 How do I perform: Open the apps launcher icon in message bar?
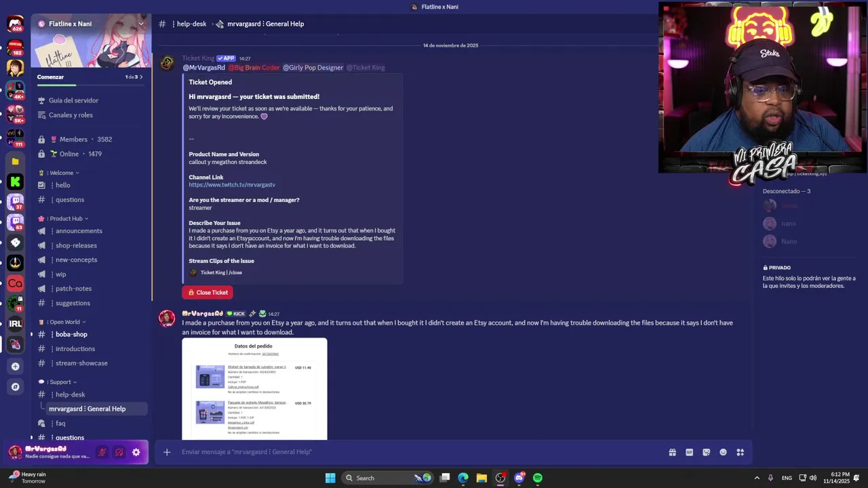(741, 452)
